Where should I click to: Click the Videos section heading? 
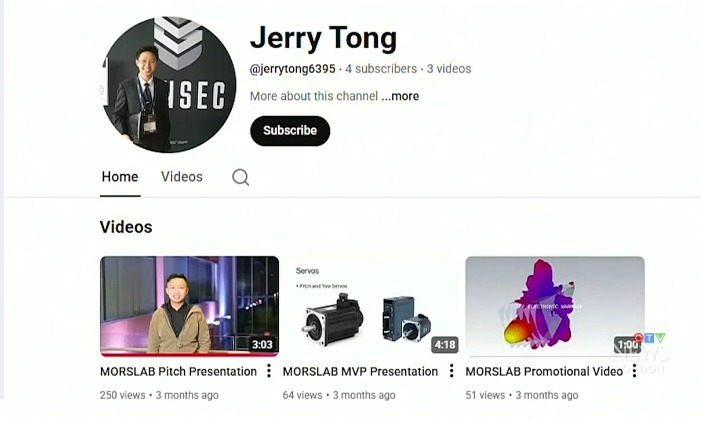126,227
